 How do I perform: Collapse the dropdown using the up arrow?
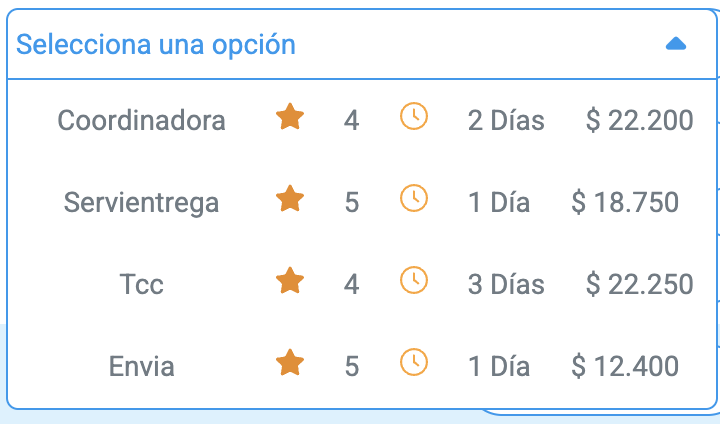coord(676,44)
